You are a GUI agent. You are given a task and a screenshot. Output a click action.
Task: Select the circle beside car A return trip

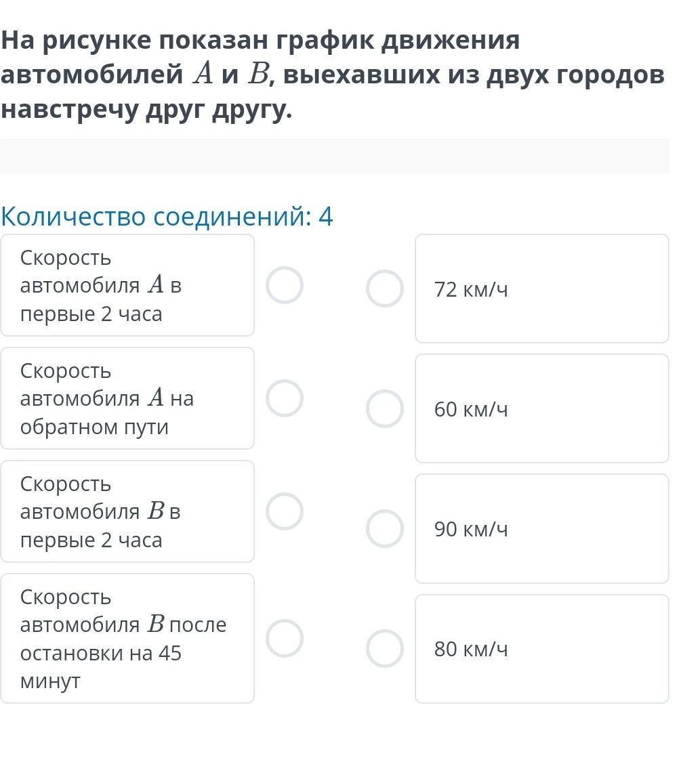click(284, 398)
